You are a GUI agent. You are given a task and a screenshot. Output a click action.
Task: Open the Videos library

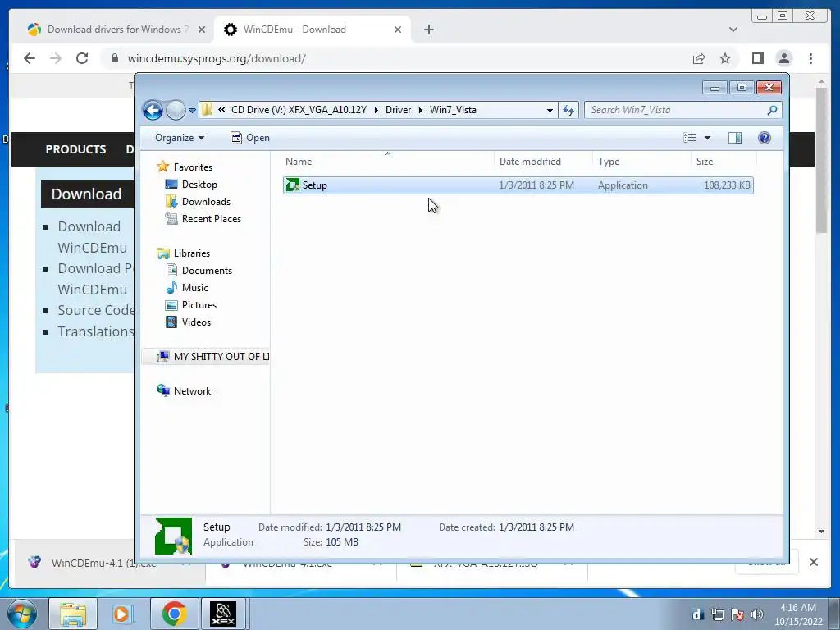[x=188, y=322]
